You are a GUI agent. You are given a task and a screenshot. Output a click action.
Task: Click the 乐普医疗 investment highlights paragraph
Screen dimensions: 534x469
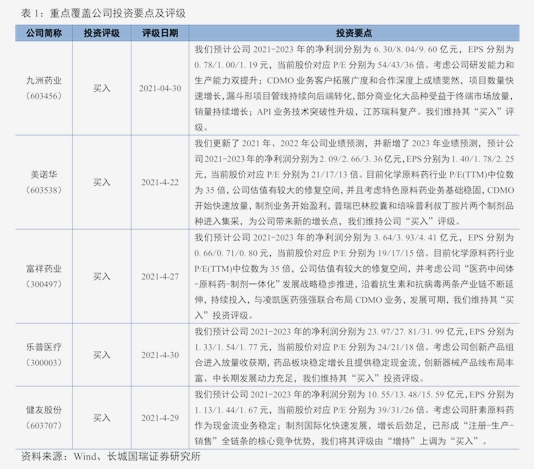(x=354, y=355)
